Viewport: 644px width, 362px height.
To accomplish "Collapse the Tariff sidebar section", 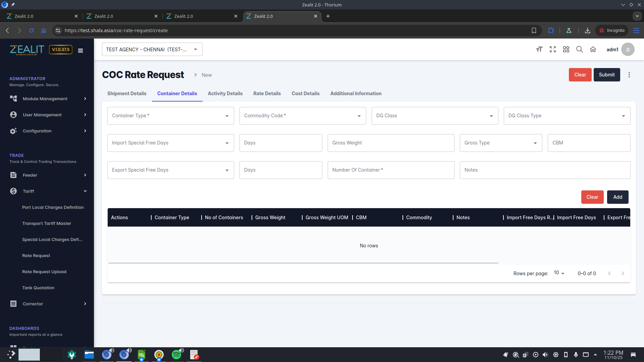I will [48, 191].
